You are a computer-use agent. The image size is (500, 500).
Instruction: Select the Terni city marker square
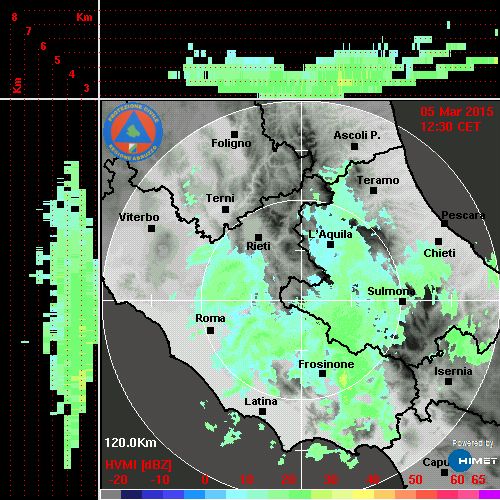(x=225, y=210)
